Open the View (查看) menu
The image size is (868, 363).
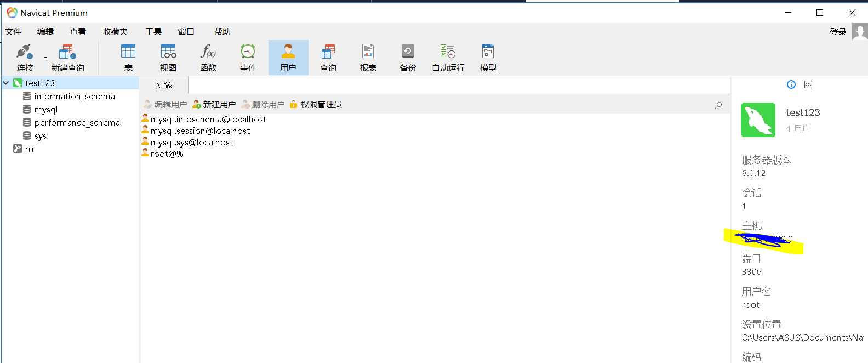78,31
